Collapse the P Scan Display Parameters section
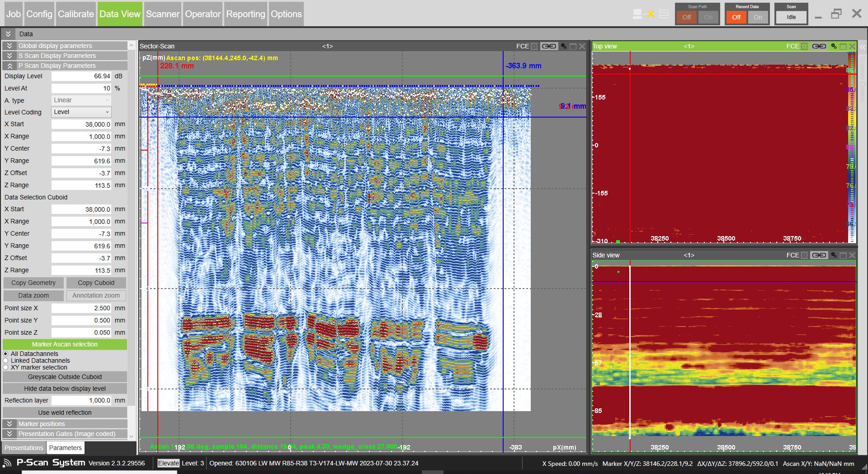 [9, 66]
